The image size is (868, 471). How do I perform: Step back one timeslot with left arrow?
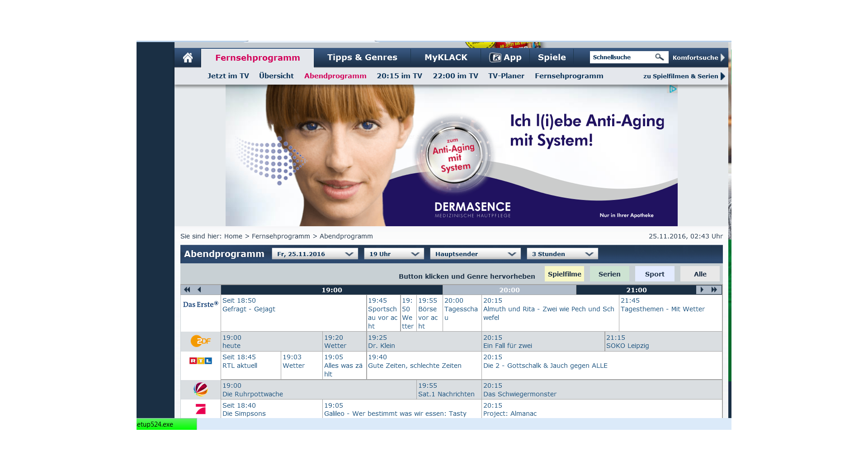199,290
